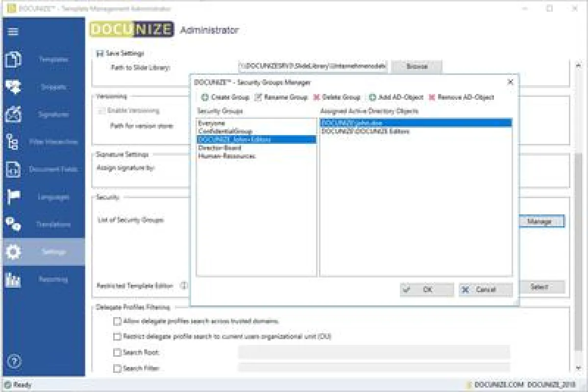Select Director-Board in Security Groups list

click(220, 148)
